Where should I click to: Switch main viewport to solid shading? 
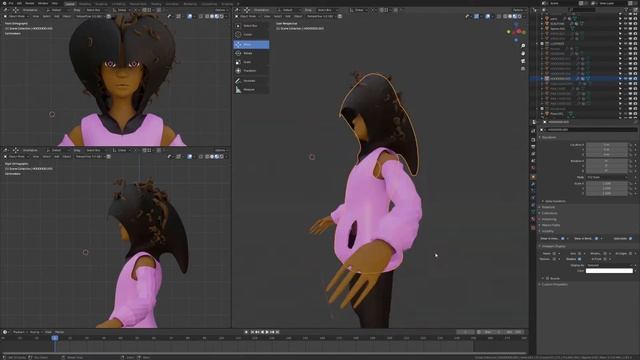[510, 16]
